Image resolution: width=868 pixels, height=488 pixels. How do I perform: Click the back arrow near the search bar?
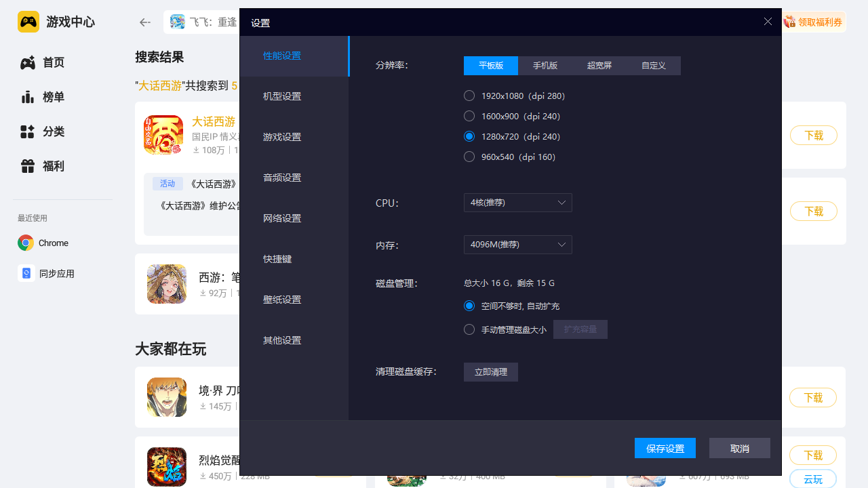144,22
